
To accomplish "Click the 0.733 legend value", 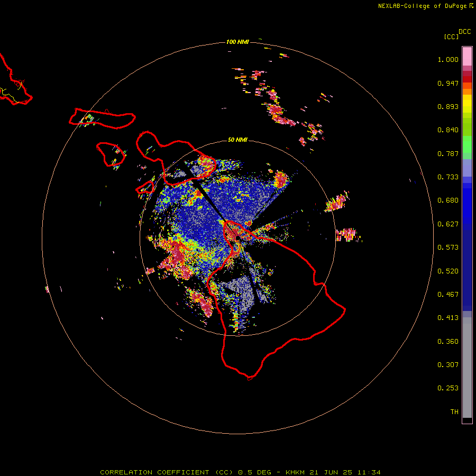I will [448, 177].
